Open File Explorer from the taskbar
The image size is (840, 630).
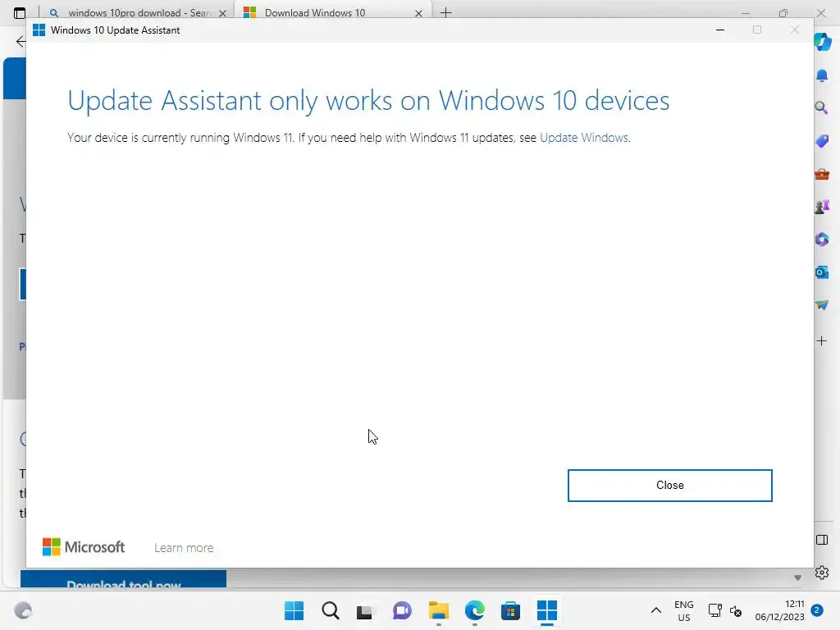[x=438, y=610]
